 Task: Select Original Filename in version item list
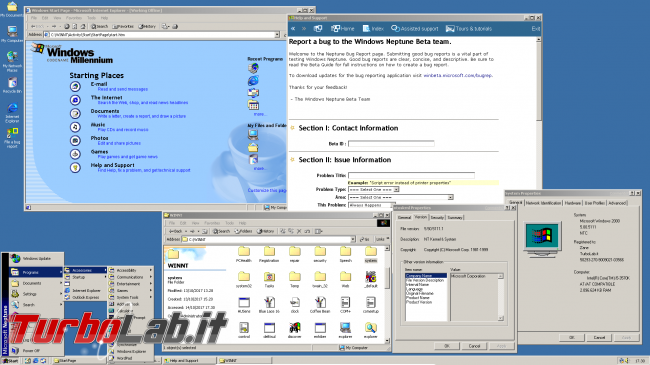click(x=419, y=293)
